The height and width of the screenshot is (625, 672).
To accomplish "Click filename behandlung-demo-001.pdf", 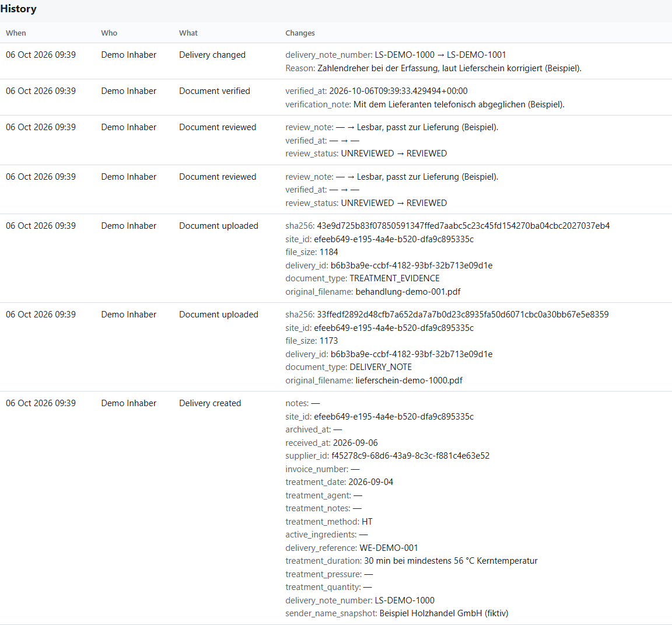I will [408, 292].
